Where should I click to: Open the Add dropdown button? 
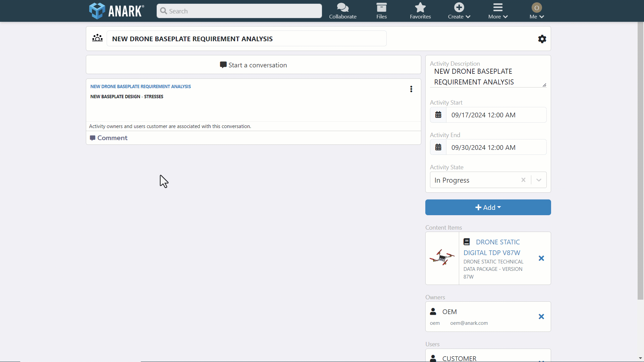pyautogui.click(x=488, y=207)
